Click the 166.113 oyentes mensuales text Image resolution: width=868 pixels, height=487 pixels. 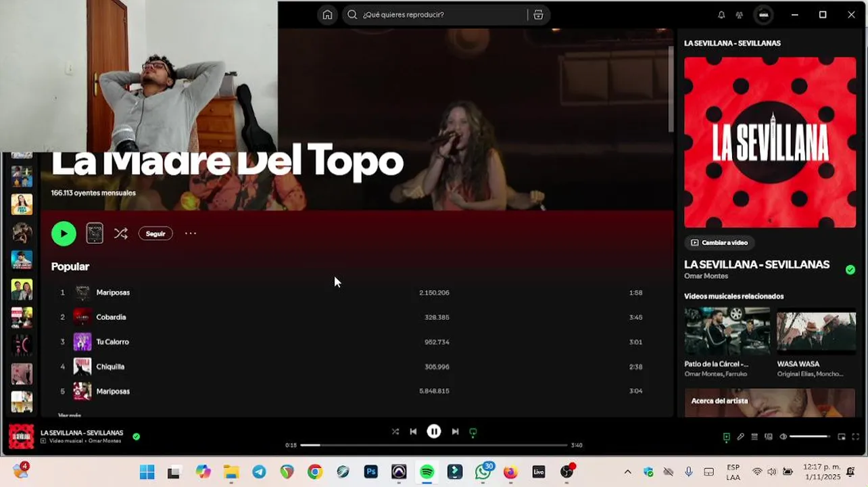[x=93, y=193]
